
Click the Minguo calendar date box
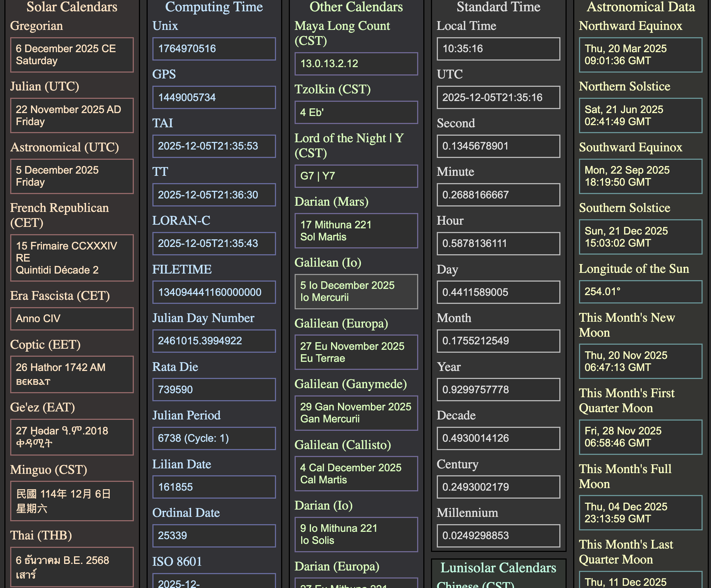(x=72, y=501)
